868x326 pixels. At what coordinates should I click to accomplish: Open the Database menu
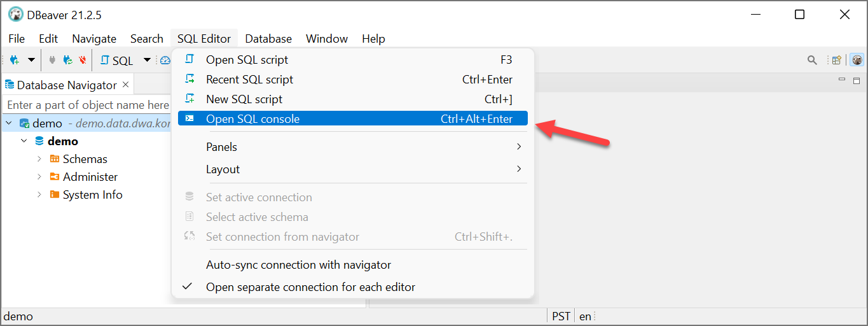tap(268, 39)
